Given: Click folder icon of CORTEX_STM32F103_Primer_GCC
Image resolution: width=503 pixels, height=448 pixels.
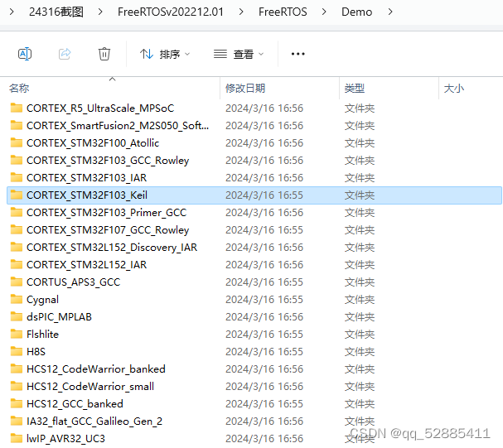Looking at the screenshot, I should pos(17,212).
